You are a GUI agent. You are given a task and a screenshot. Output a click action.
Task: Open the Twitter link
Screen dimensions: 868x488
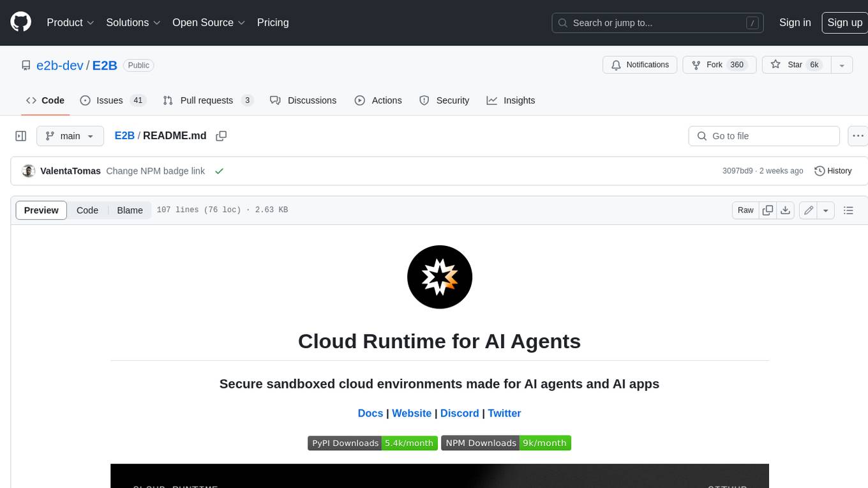click(x=504, y=413)
